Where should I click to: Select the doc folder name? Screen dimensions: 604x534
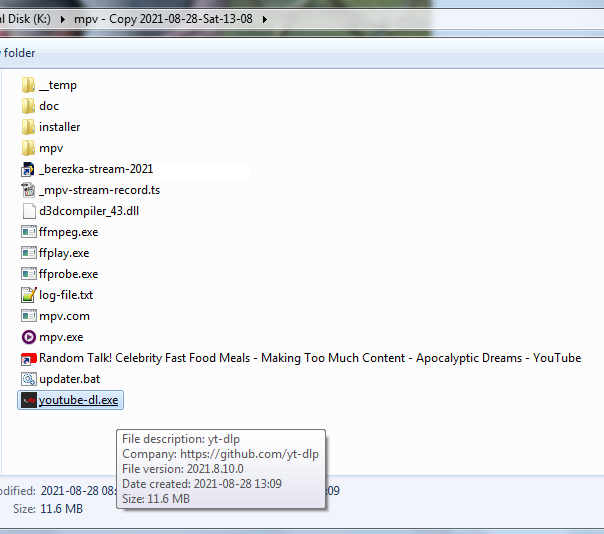pos(49,106)
